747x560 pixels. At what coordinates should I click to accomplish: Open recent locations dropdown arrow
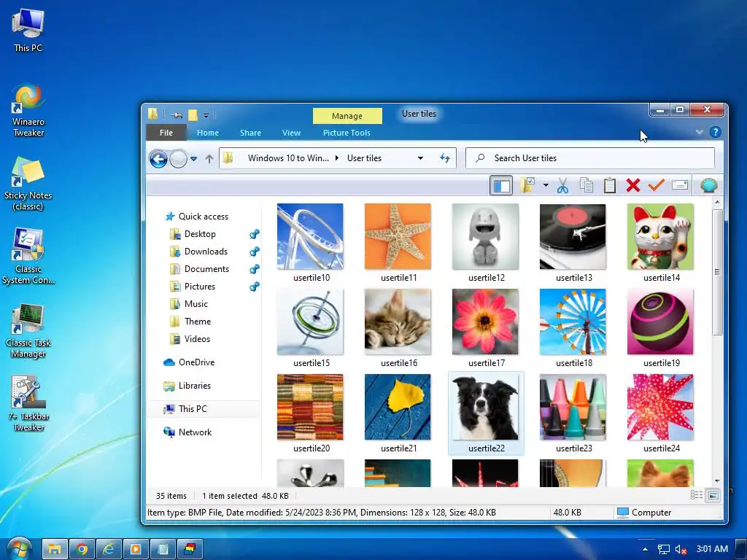point(194,158)
